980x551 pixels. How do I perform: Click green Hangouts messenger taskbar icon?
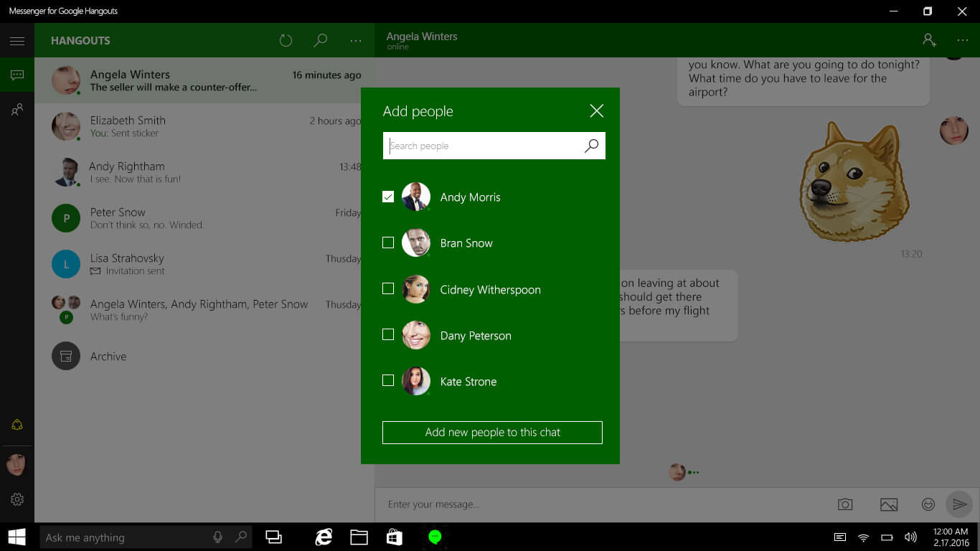click(x=435, y=537)
